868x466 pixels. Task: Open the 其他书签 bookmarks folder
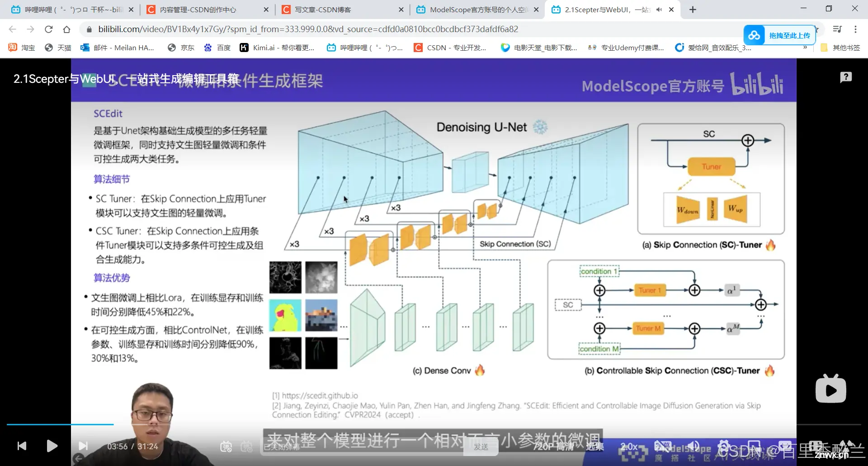[x=840, y=48]
